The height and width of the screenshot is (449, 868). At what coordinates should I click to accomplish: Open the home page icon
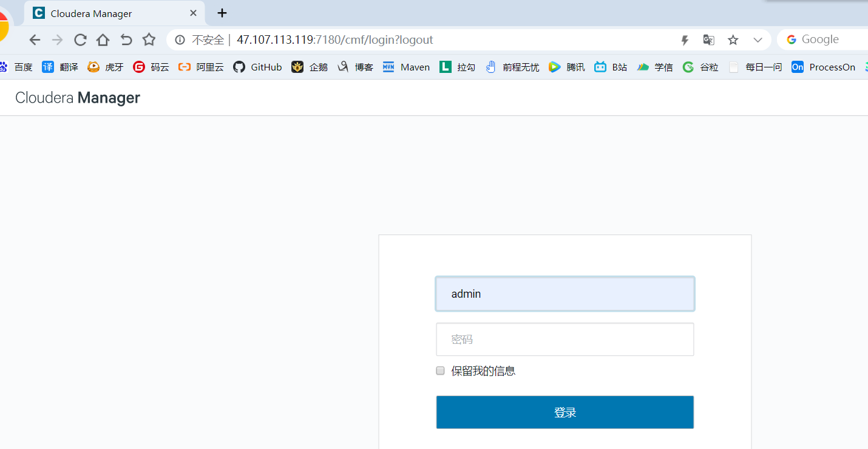103,40
